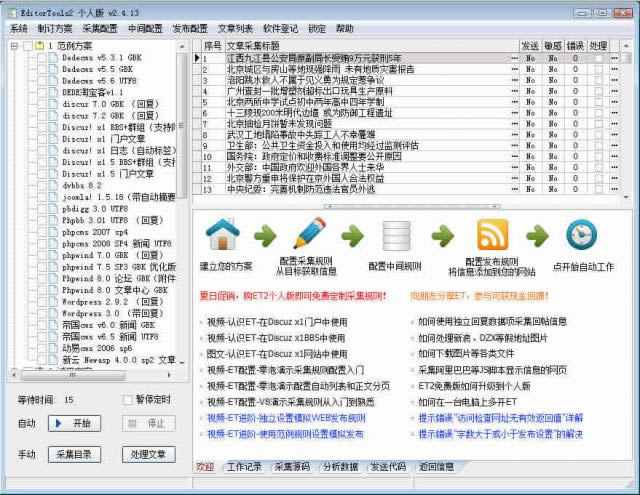The height and width of the screenshot is (495, 640).
Task: Check the box next to pbdigg 3.0 UTF8
Action: (42, 209)
